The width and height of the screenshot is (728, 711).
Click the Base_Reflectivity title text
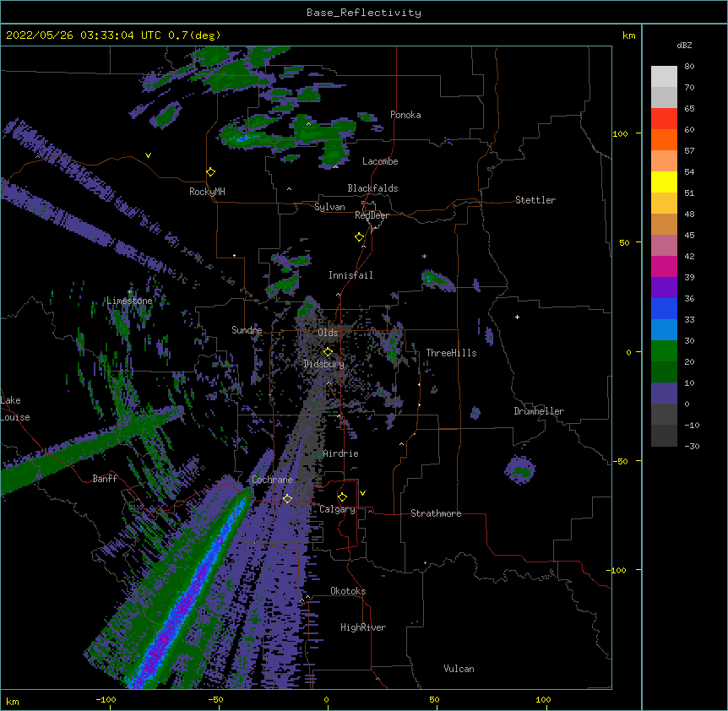coord(364,13)
